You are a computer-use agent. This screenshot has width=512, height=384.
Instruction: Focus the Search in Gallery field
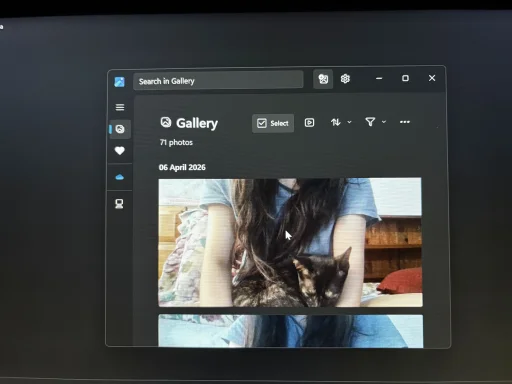[218, 81]
